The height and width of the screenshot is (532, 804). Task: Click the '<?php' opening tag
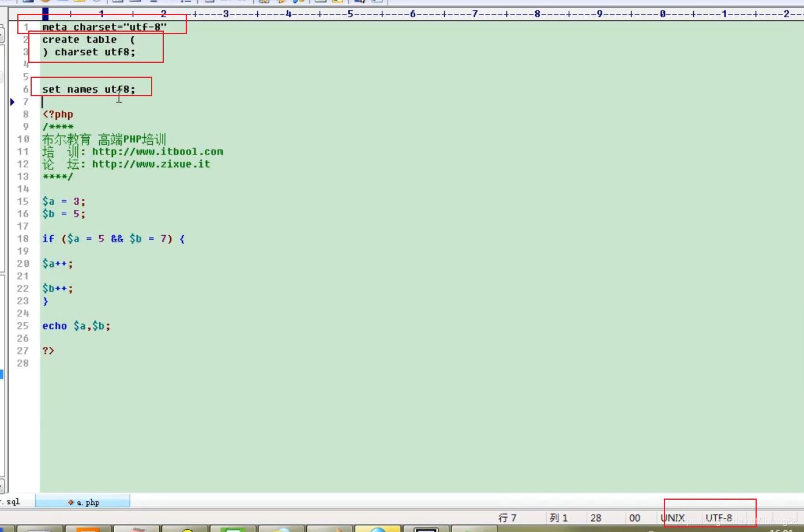pos(58,114)
